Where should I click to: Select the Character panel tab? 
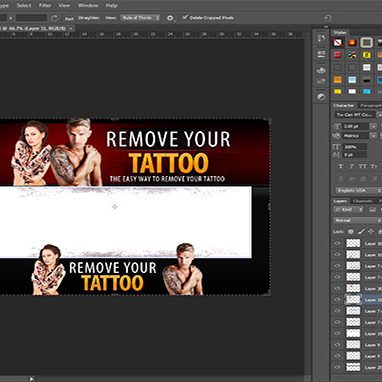pyautogui.click(x=344, y=105)
